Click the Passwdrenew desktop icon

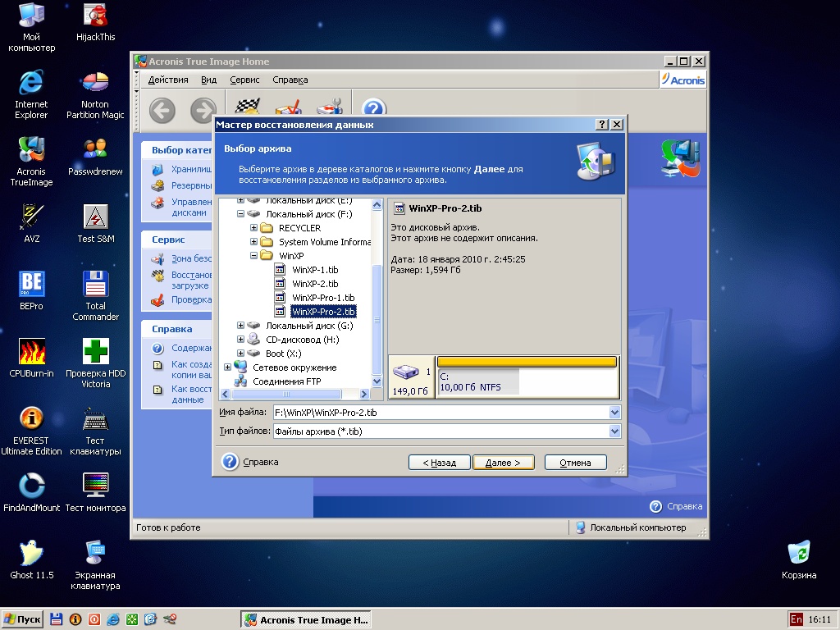coord(95,157)
